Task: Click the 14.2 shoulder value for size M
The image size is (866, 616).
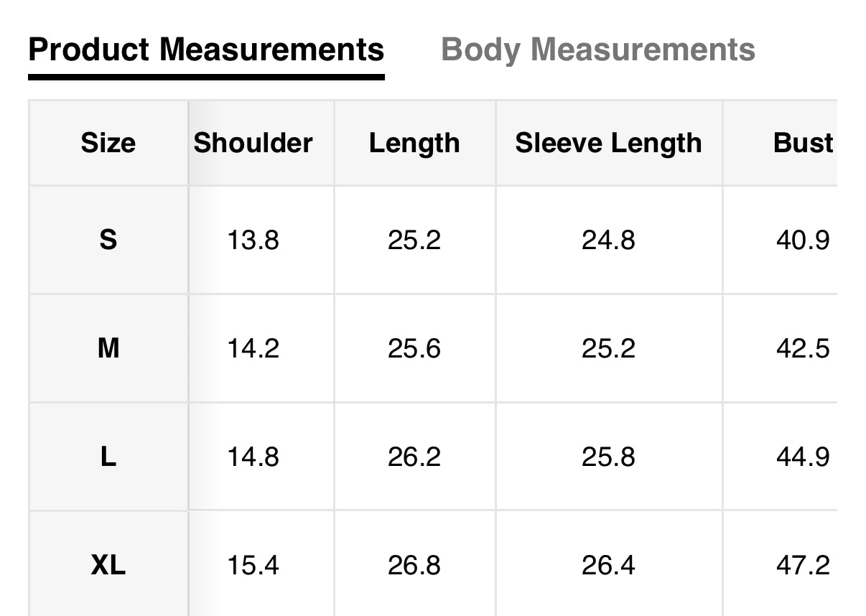Action: click(253, 348)
